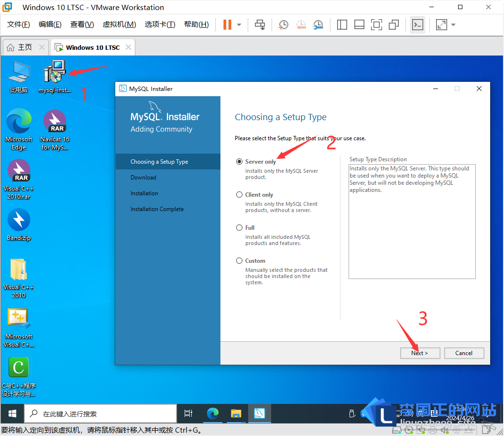
Task: Send Ctrl+Alt+Del to the virtual machine
Action: 260,25
